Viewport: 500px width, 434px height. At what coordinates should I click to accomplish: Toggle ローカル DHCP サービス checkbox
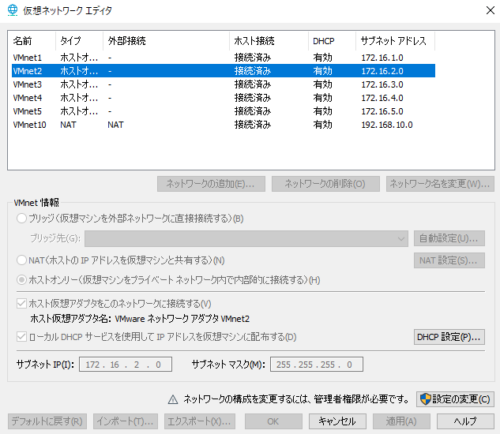coord(22,337)
